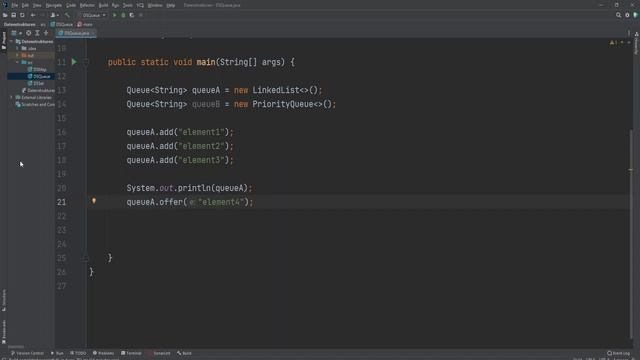Toggle the Hierarchy panel on right sidebar
The width and height of the screenshot is (640, 360).
tap(636, 44)
